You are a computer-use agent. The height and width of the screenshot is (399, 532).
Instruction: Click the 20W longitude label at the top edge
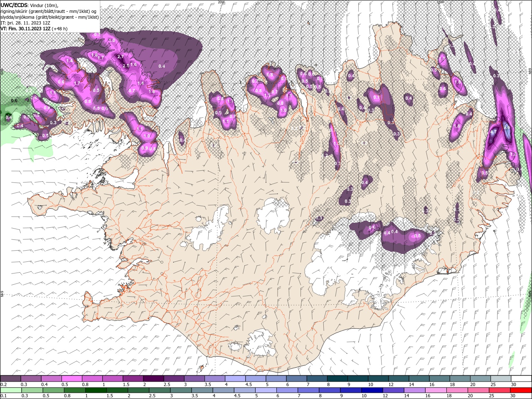tap(221, 2)
